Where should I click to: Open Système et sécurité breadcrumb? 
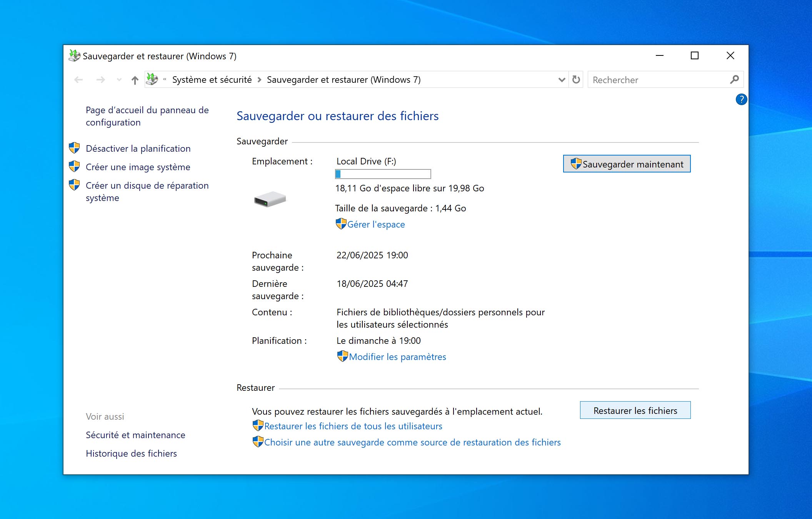[212, 80]
